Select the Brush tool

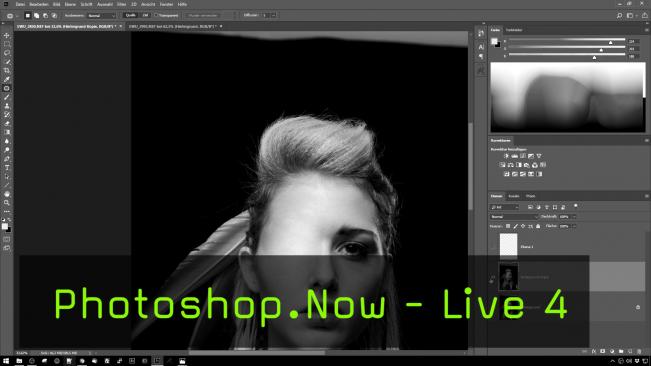tap(7, 97)
